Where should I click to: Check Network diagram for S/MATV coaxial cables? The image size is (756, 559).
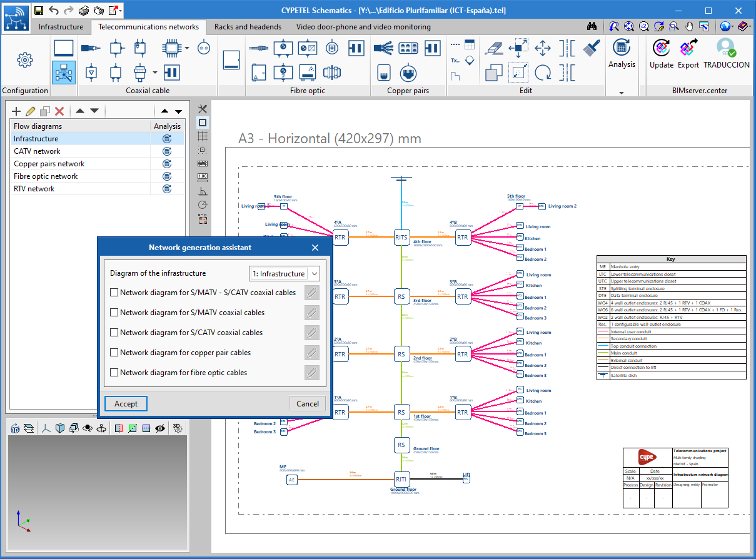[x=114, y=312]
